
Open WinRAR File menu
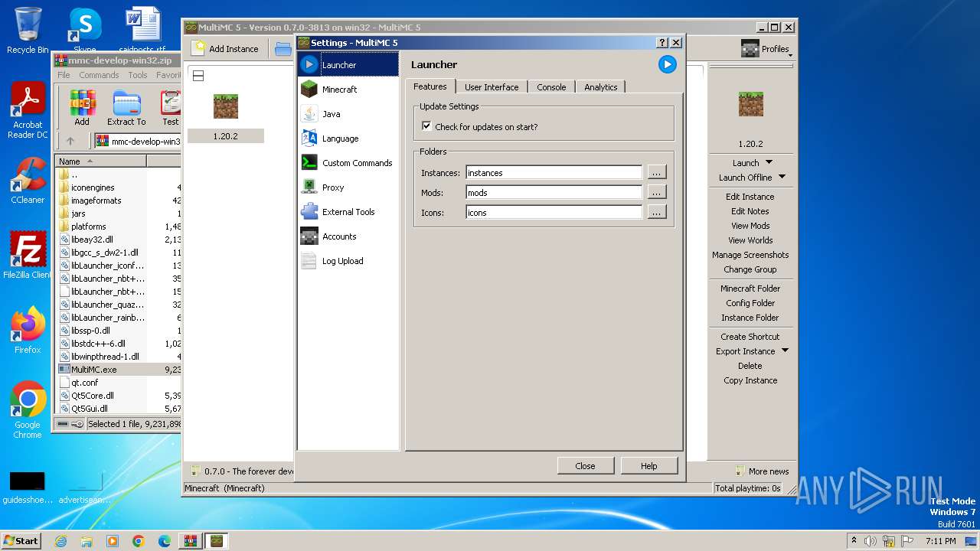tap(64, 75)
